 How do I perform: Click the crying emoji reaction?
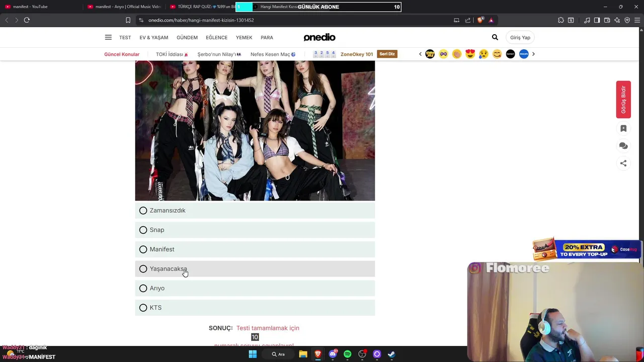pyautogui.click(x=484, y=54)
